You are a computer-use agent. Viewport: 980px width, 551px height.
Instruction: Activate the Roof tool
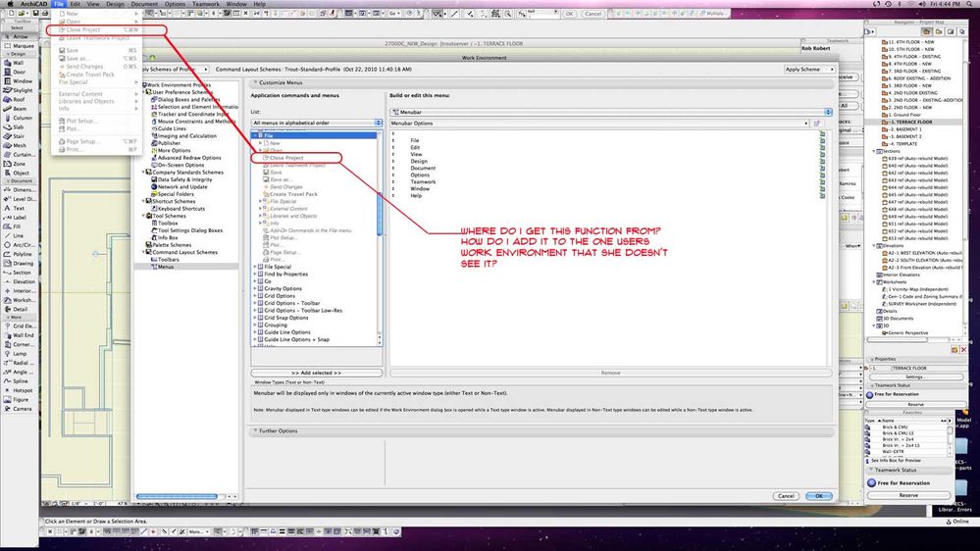point(19,99)
